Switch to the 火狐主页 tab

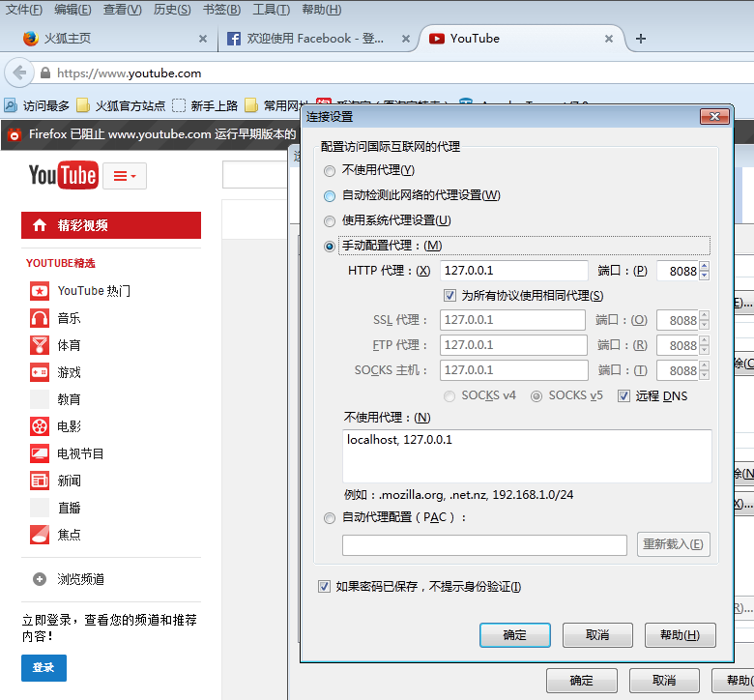(109, 39)
